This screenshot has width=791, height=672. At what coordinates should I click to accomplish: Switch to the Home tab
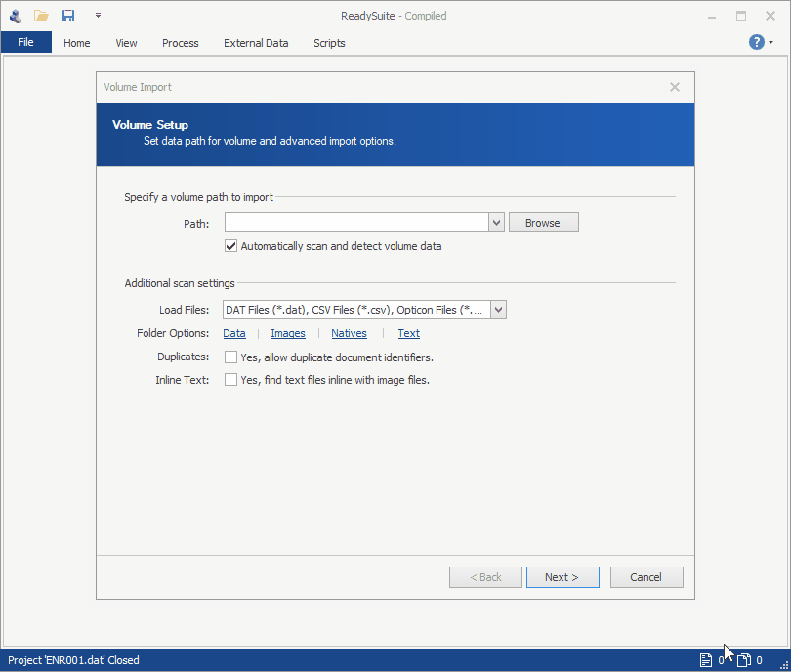coord(77,43)
